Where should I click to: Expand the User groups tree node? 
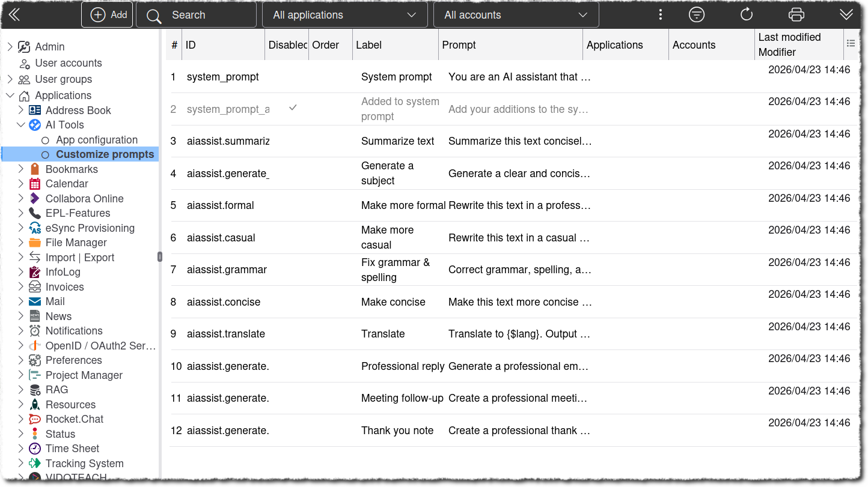tap(10, 79)
